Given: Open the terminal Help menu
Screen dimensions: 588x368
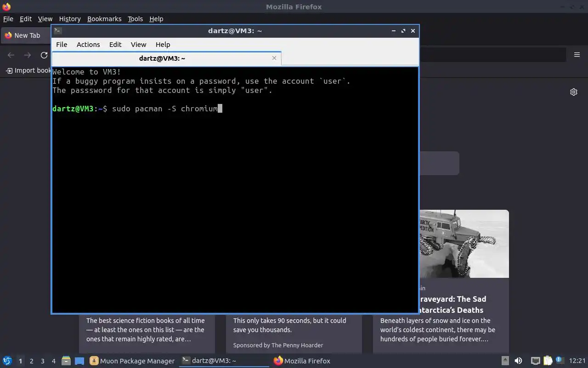Looking at the screenshot, I should click(163, 45).
